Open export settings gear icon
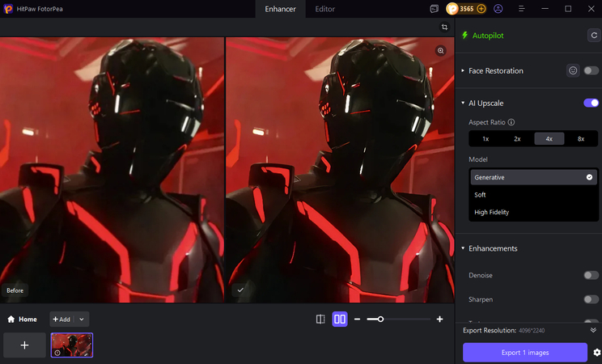The width and height of the screenshot is (602, 364). [x=596, y=353]
